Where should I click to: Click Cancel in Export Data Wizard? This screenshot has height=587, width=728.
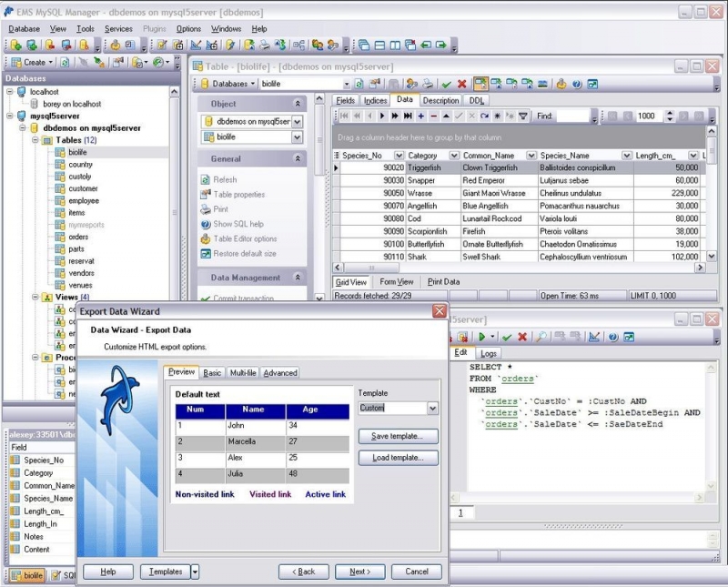point(417,572)
